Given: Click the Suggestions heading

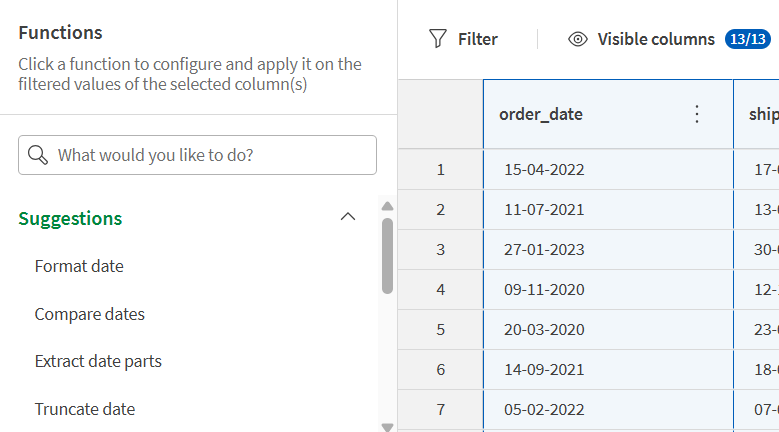Looking at the screenshot, I should 70,218.
